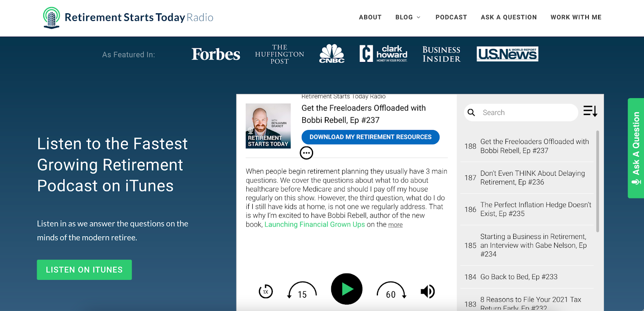Click the Clark Howard logo
Viewport: 644px width, 311px height.
point(383,54)
